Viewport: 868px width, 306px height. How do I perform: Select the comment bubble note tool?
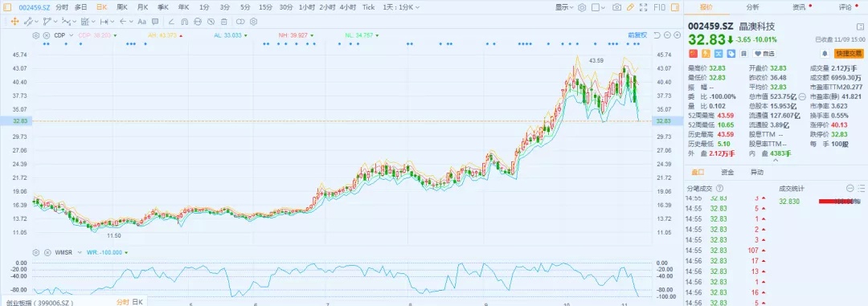tap(155, 21)
